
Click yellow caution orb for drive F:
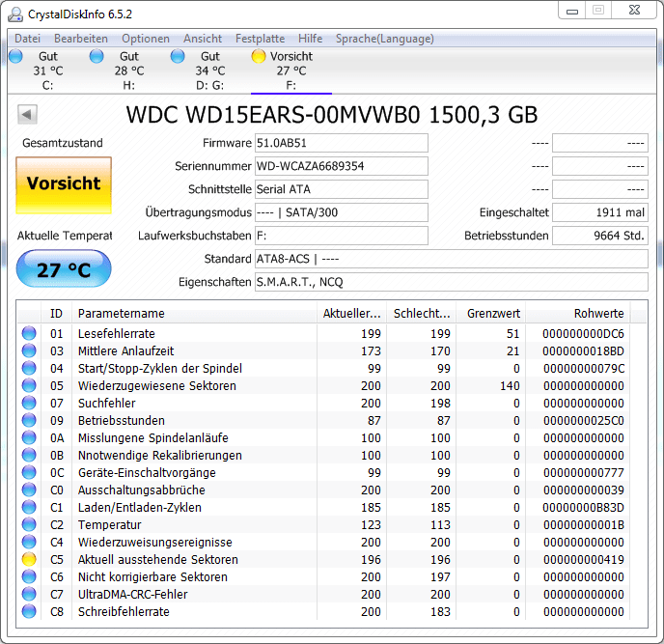tap(259, 57)
